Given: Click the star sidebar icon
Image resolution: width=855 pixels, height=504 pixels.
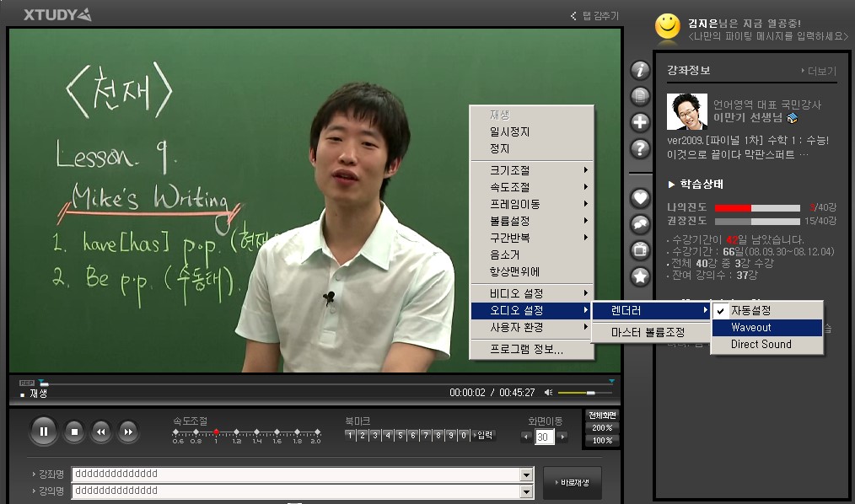Looking at the screenshot, I should click(x=640, y=276).
